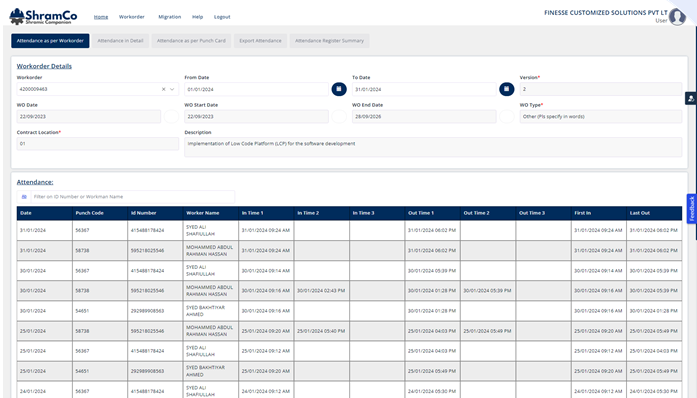Click Out Time 2 cell 30/01/2024 05:39 PM
This screenshot has width=697, height=398.
487,290
